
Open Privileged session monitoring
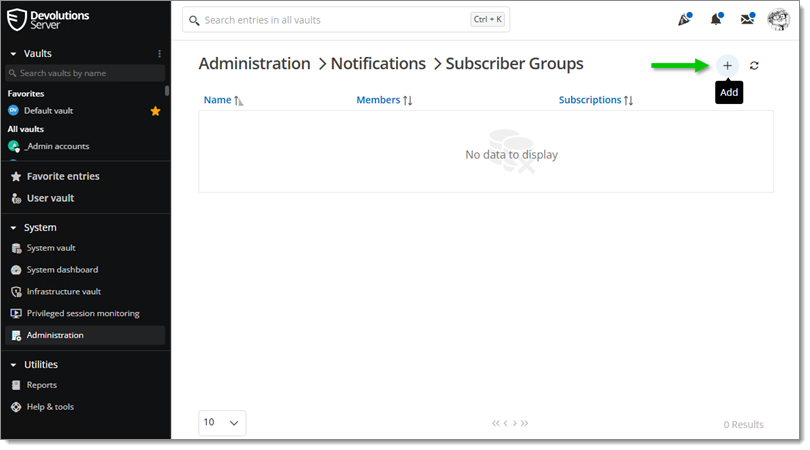coord(82,313)
